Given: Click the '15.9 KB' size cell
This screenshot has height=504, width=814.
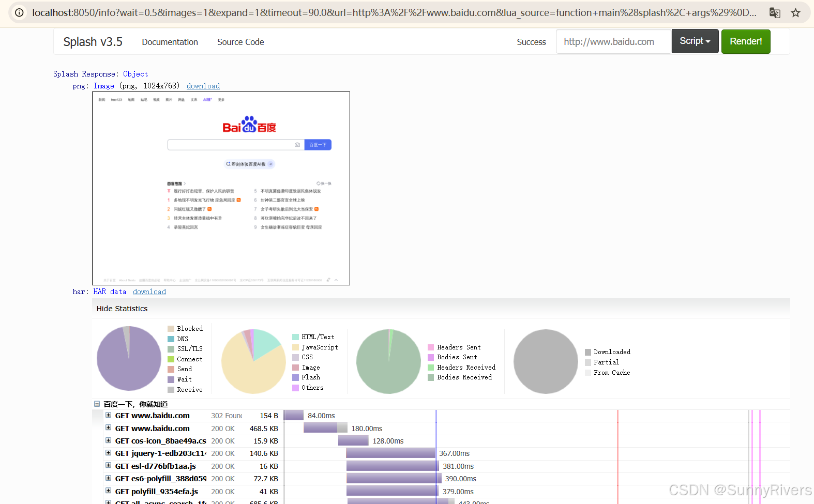Looking at the screenshot, I should (x=266, y=441).
